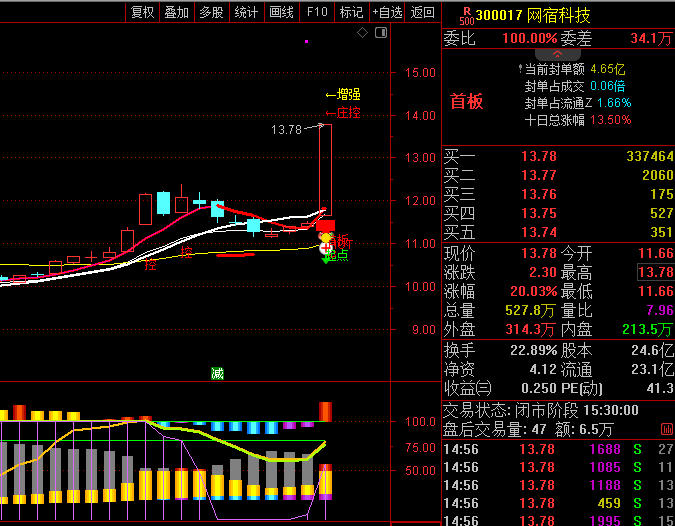Click the boxed 最高 price value 13.78
Screen dimensions: 675x526
click(654, 272)
